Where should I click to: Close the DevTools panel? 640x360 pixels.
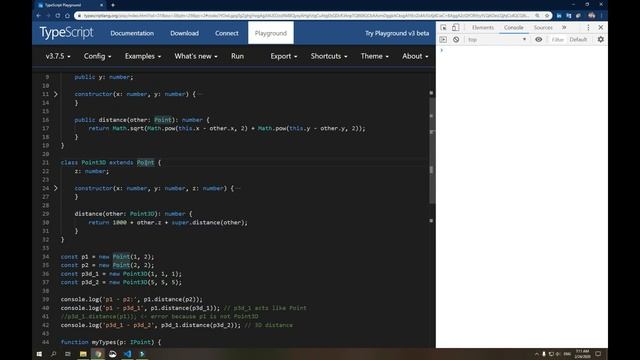click(x=600, y=27)
